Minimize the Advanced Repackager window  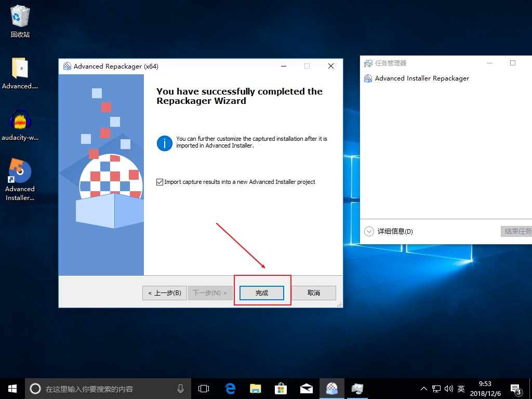click(284, 66)
